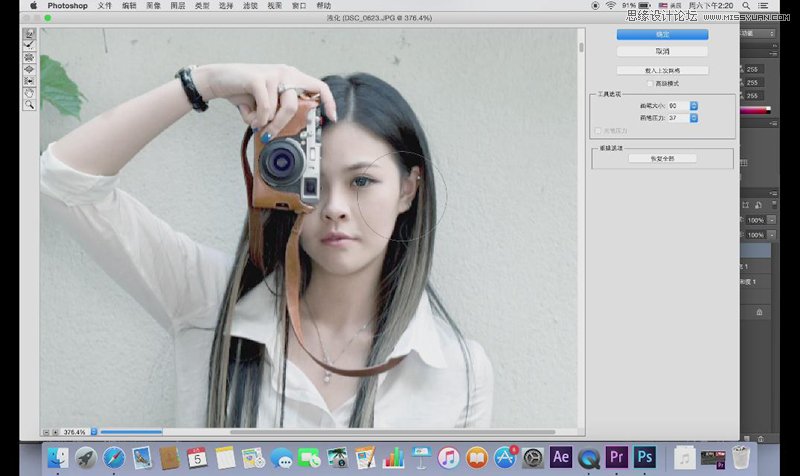Open the 编辑 Edit menu

[130, 6]
